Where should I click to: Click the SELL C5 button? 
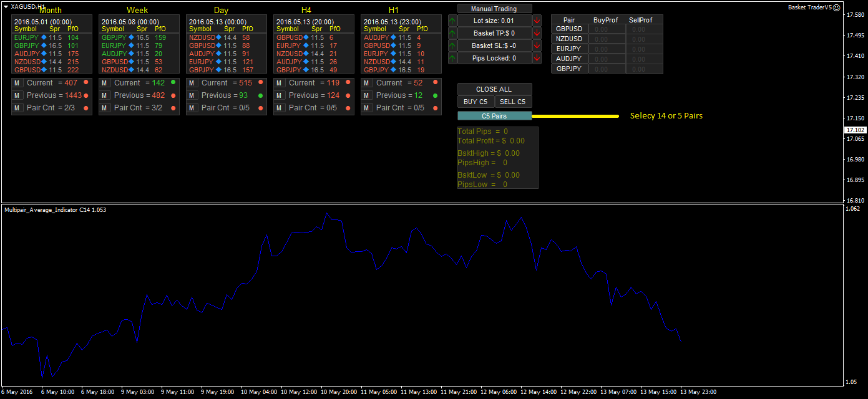coord(513,102)
